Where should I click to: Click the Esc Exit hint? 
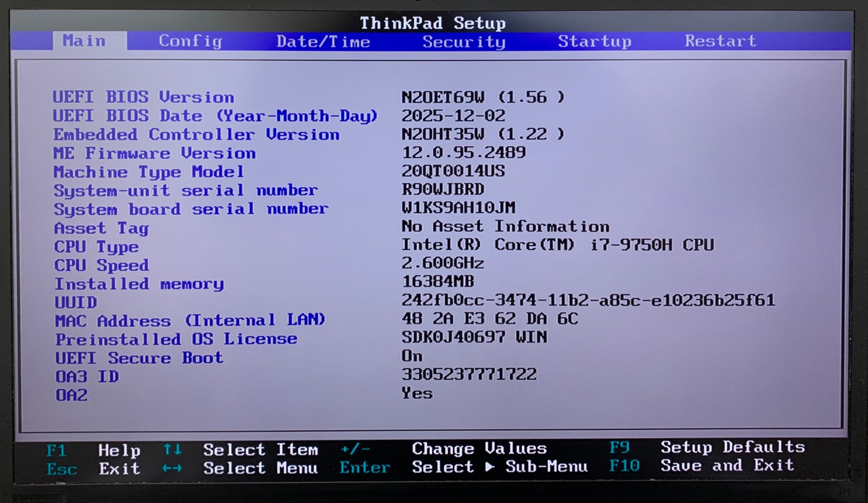pos(93,469)
